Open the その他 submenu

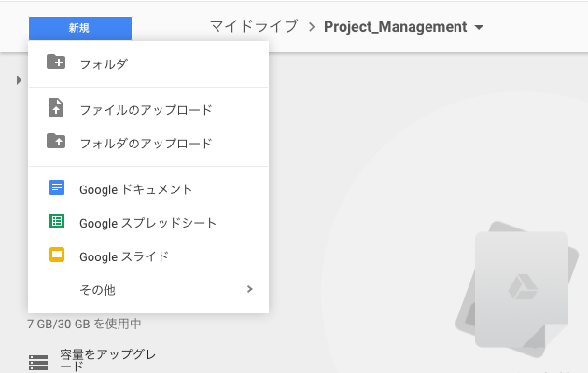(148, 290)
